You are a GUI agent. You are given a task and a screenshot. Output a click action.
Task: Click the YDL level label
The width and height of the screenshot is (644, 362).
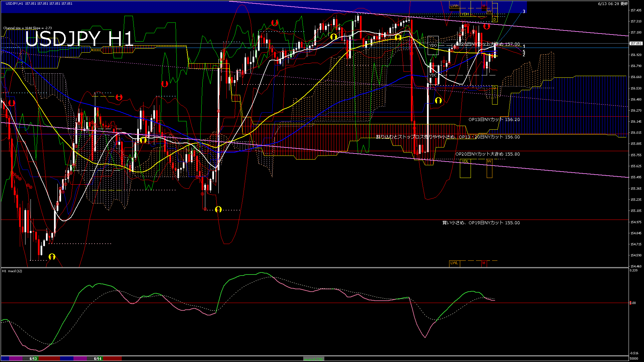[465, 161]
